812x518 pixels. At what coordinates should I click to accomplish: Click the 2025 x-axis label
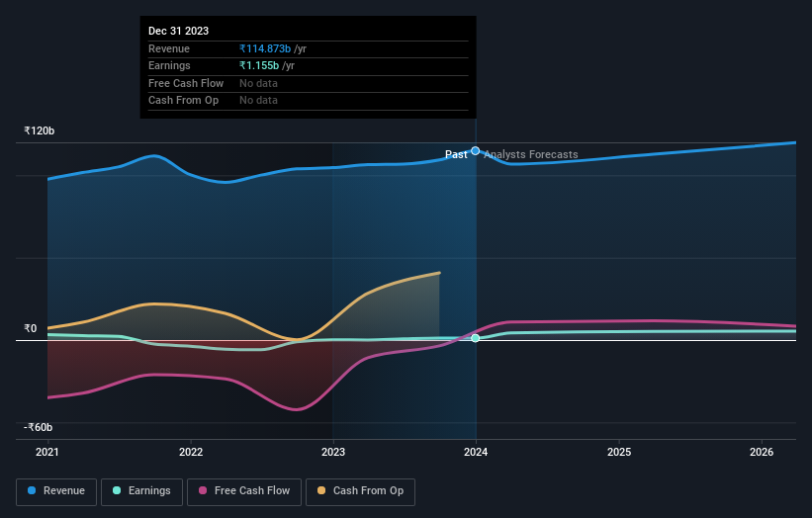click(x=619, y=452)
